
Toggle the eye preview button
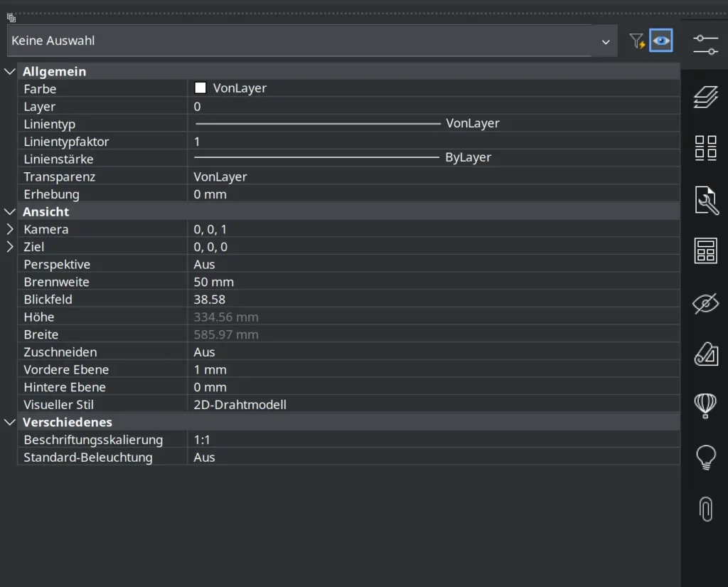660,41
